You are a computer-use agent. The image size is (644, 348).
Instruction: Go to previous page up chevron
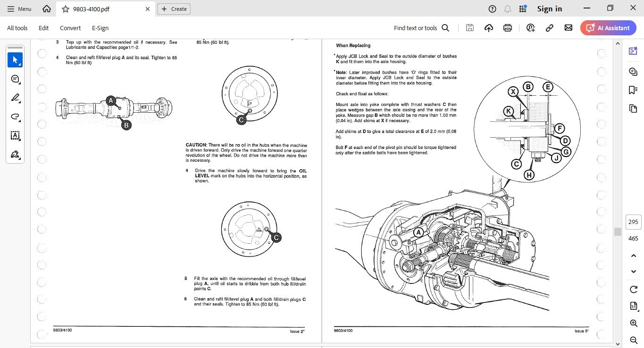pyautogui.click(x=634, y=256)
